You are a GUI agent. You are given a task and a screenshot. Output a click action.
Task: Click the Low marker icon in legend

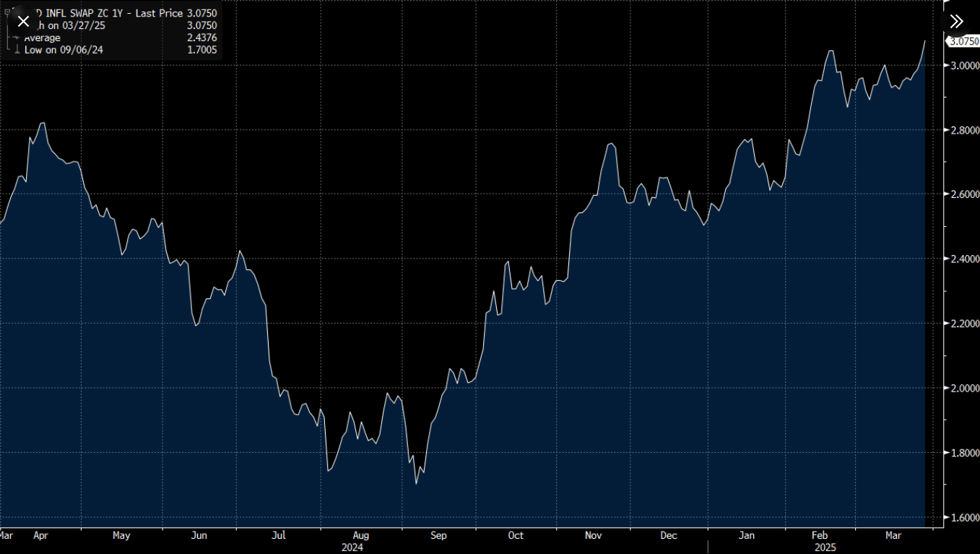(16, 50)
